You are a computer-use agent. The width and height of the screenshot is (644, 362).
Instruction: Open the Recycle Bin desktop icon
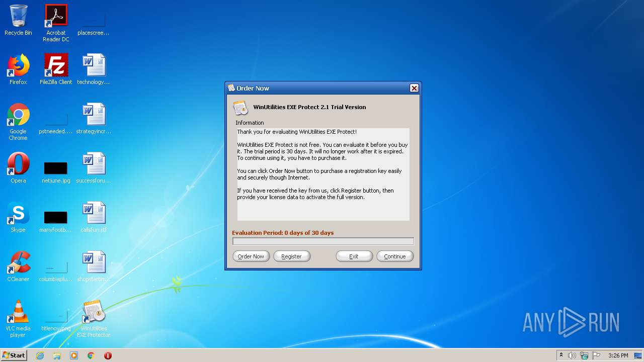tap(18, 20)
